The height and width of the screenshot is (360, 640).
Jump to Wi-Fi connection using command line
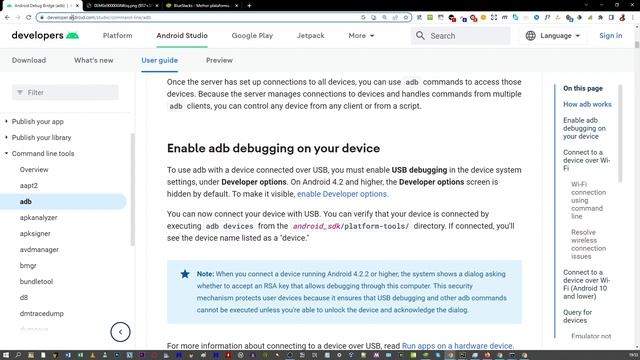coord(589,200)
